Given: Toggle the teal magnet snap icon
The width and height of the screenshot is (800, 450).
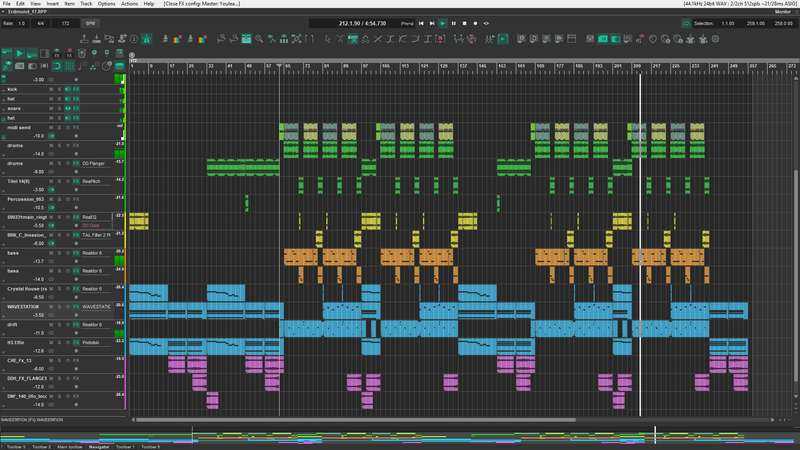Looking at the screenshot, I should click(57, 66).
